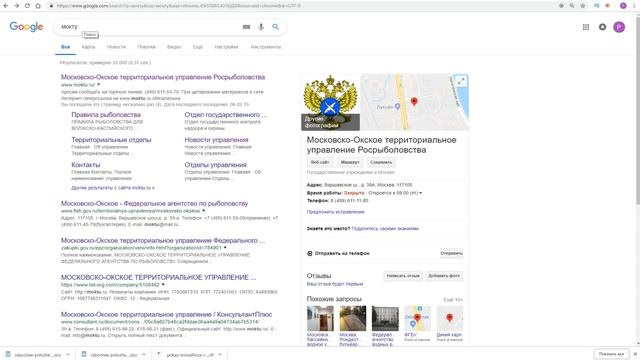Open the Google apps grid icon
Viewport: 640px width, 360px height.
click(586, 27)
